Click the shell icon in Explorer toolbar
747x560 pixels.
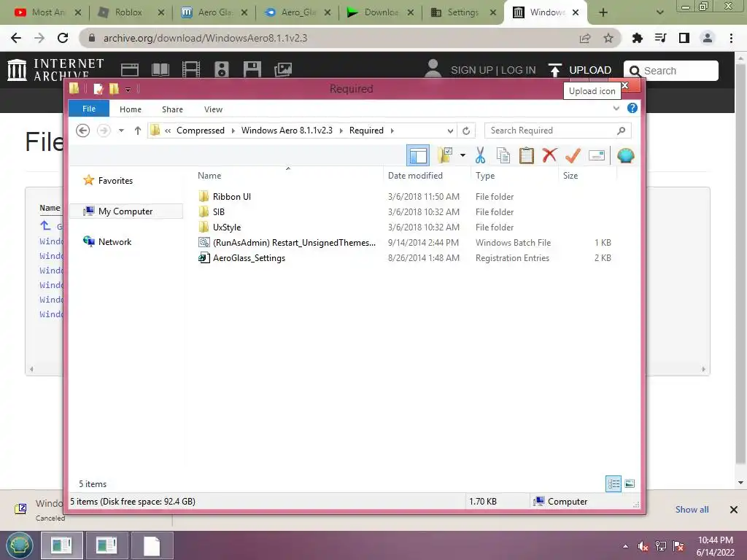tap(625, 155)
